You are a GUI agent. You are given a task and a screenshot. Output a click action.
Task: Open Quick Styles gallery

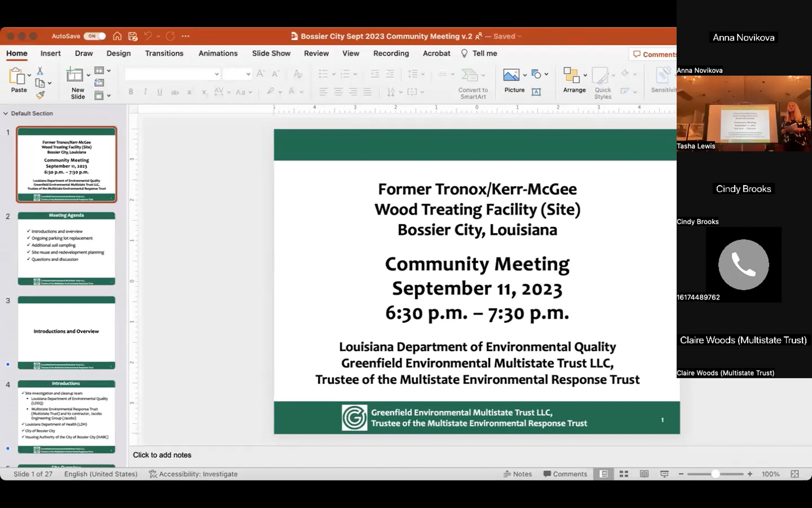pyautogui.click(x=603, y=84)
